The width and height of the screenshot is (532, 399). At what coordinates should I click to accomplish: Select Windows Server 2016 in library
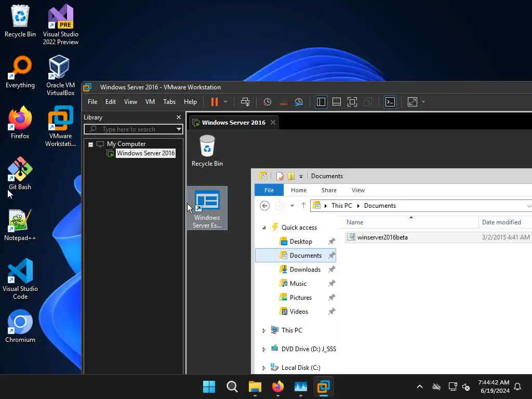[x=145, y=153]
